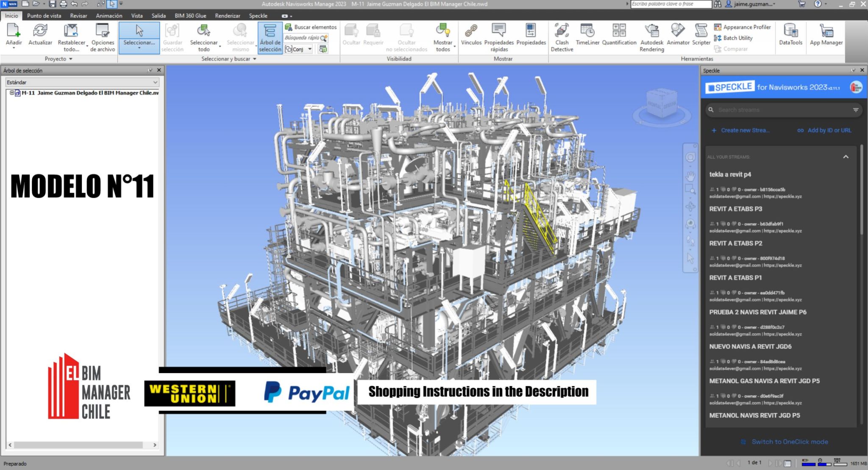868x470 pixels.
Task: Launch the TimeLiner tool
Action: [588, 36]
